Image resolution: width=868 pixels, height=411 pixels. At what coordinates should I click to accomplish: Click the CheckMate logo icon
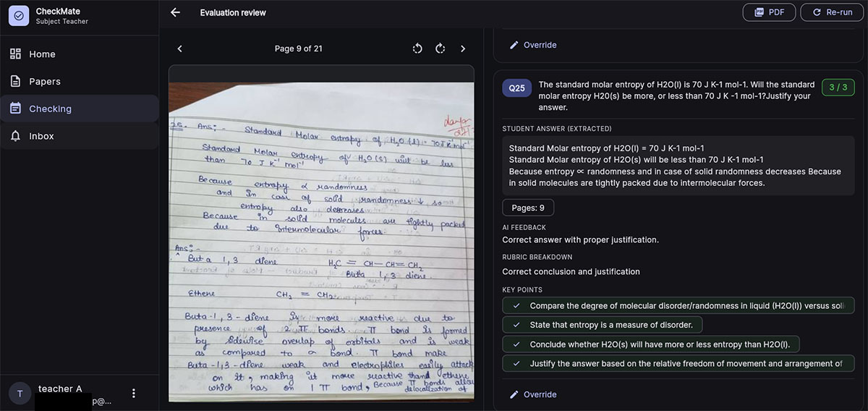tap(19, 16)
